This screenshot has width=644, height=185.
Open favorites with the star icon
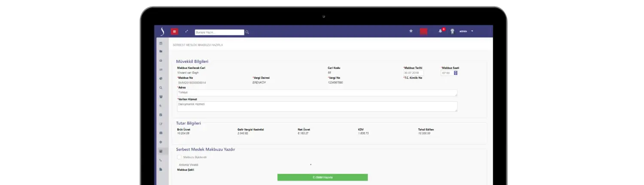pos(411,31)
